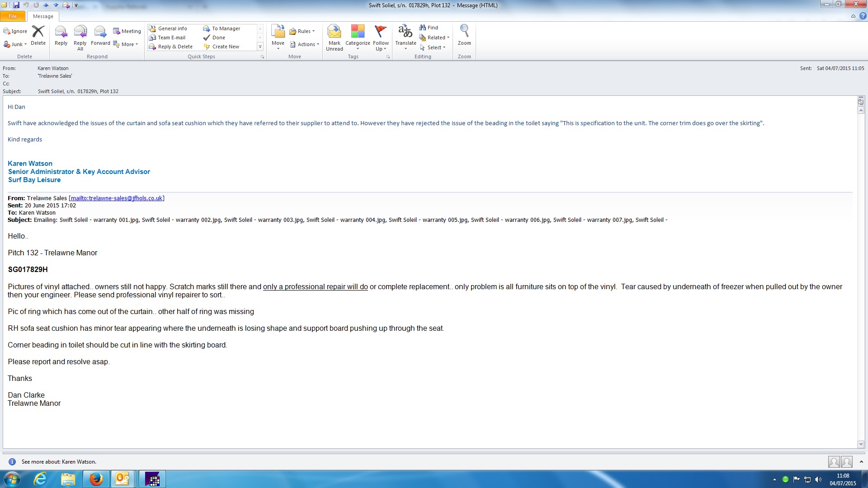The width and height of the screenshot is (868, 488).
Task: Open the File tab
Action: pyautogui.click(x=13, y=16)
